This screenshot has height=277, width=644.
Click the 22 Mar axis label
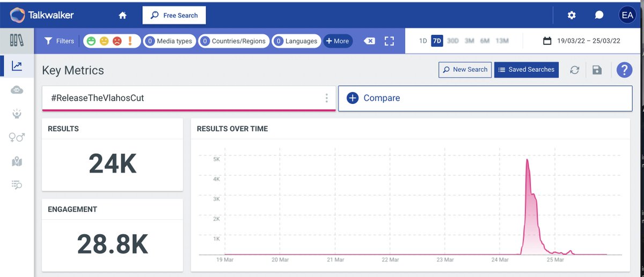coord(390,260)
